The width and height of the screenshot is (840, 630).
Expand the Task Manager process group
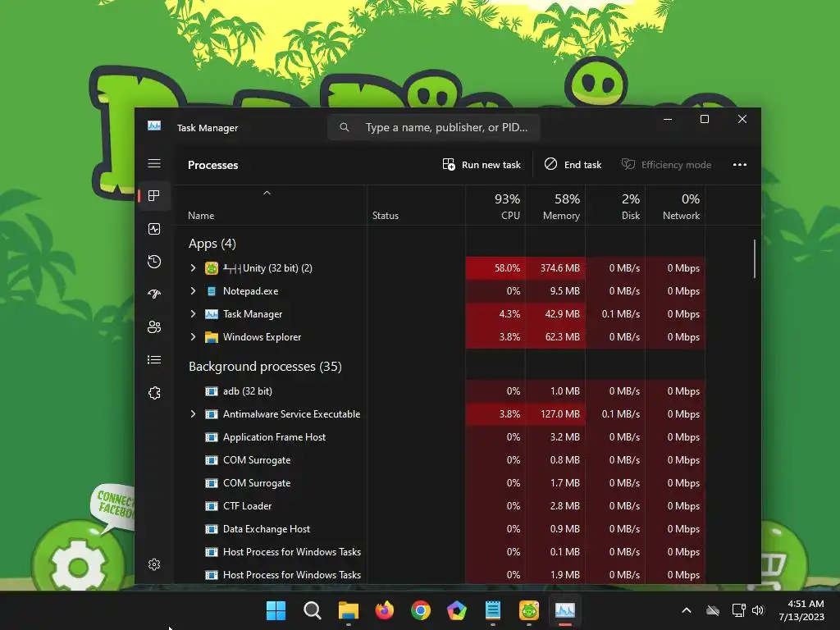coord(193,314)
